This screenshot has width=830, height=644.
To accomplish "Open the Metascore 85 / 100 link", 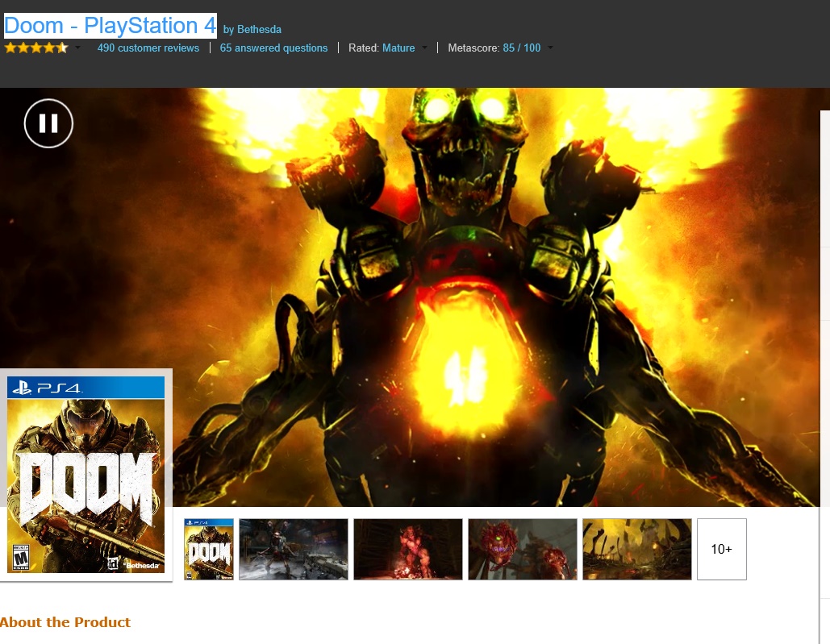I will point(521,48).
